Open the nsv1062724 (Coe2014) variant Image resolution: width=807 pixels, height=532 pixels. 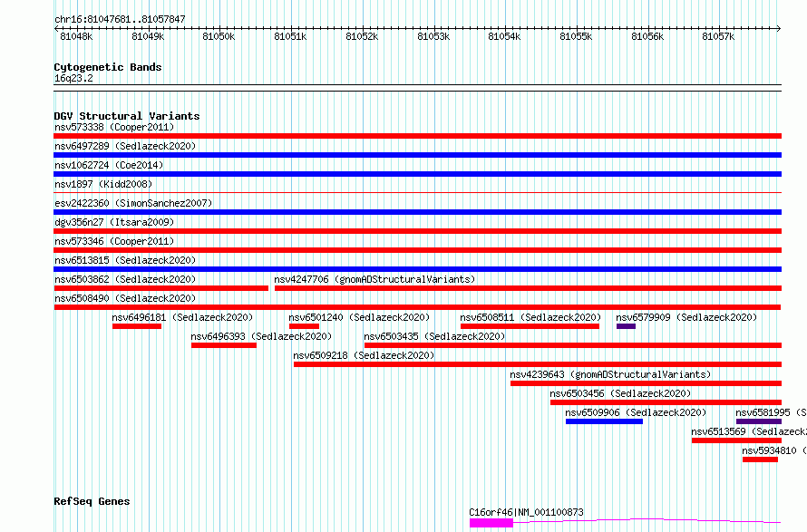tap(109, 165)
